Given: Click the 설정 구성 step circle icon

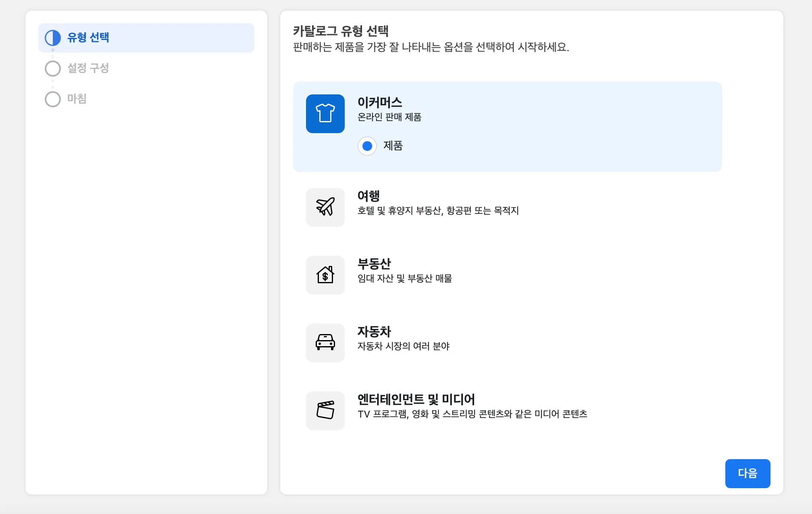Looking at the screenshot, I should tap(53, 69).
